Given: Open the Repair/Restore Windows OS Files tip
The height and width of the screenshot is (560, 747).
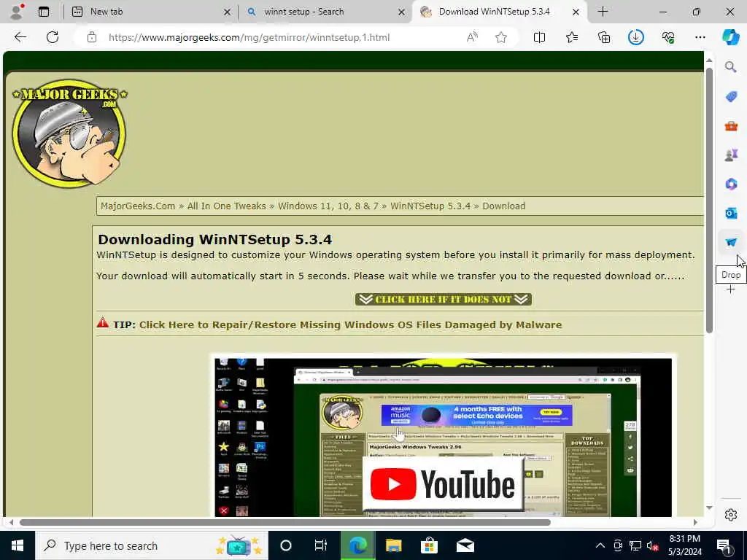Looking at the screenshot, I should 350,324.
